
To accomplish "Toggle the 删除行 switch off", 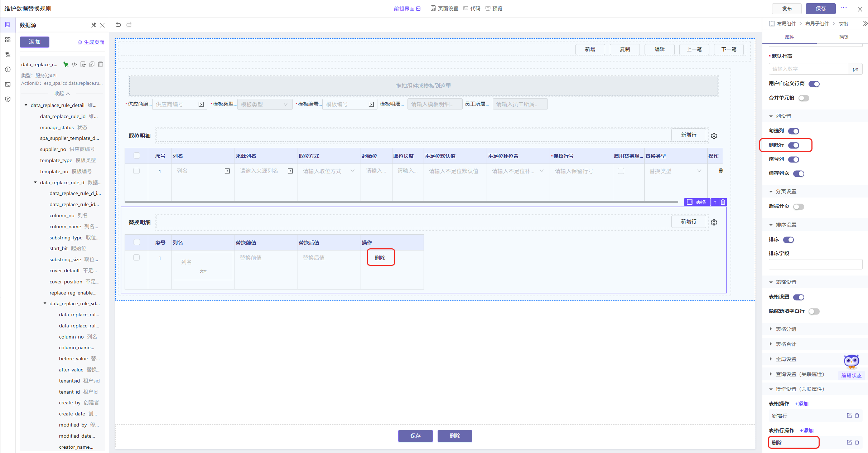I will (x=794, y=145).
